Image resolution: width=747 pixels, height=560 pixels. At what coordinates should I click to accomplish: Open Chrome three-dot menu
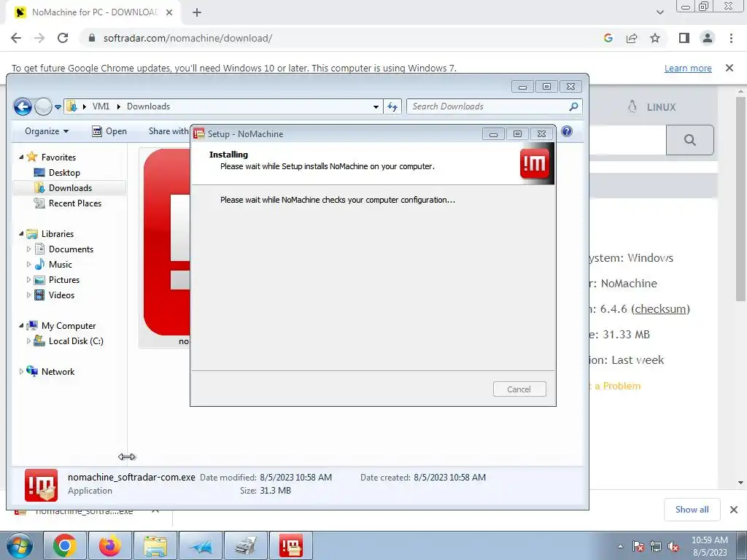pyautogui.click(x=731, y=38)
